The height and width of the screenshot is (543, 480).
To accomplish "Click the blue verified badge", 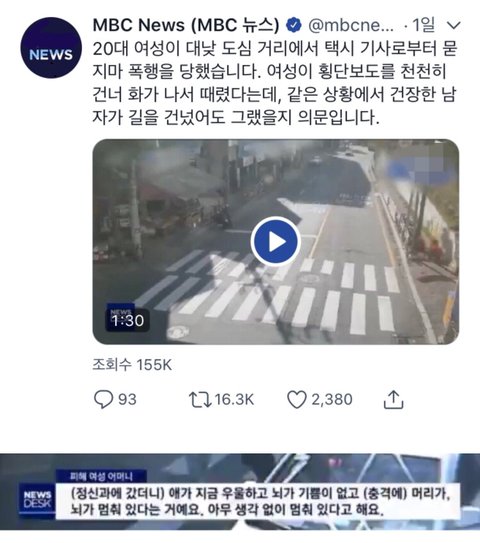I will click(294, 25).
